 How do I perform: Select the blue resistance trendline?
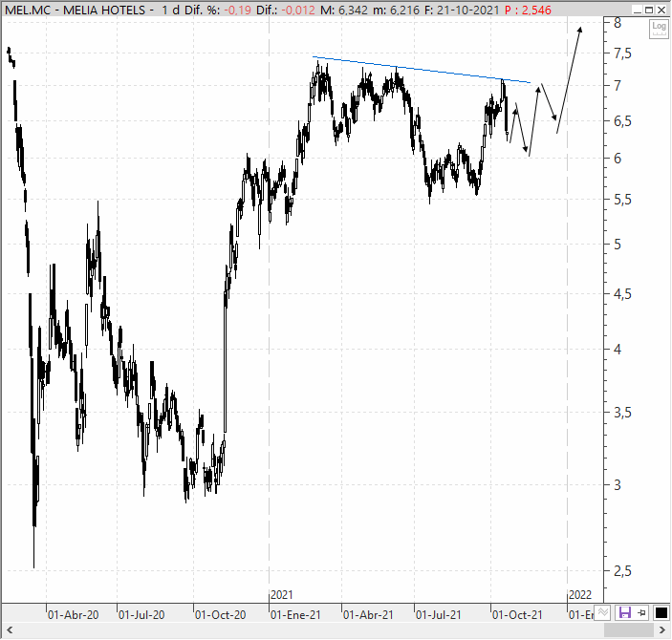[x=422, y=70]
